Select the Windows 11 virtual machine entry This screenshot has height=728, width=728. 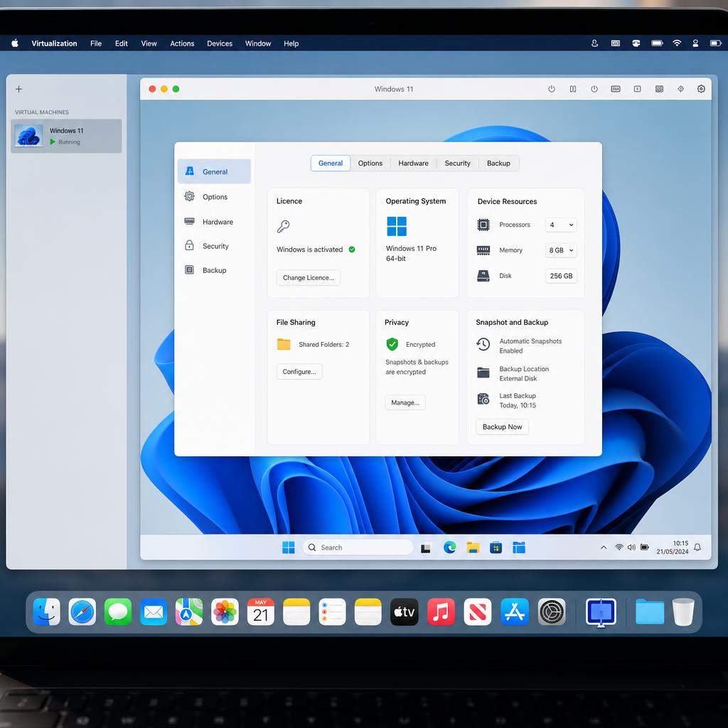[66, 136]
